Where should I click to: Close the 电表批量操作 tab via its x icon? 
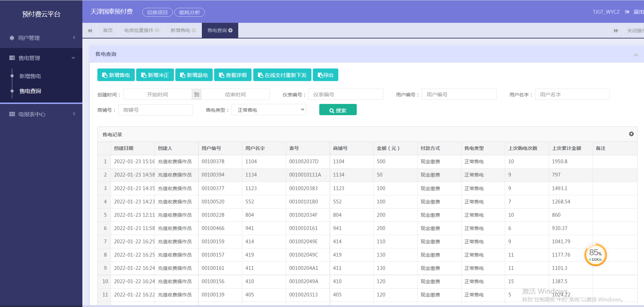[157, 30]
